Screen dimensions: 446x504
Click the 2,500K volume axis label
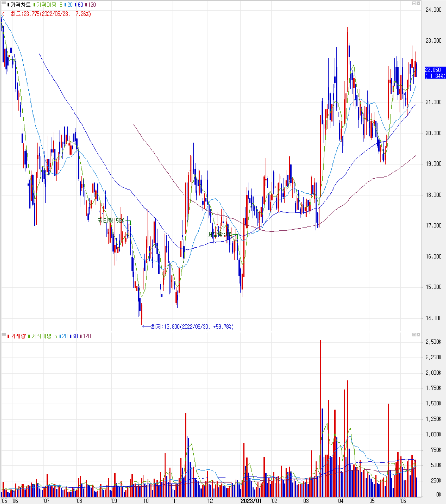tap(433, 342)
